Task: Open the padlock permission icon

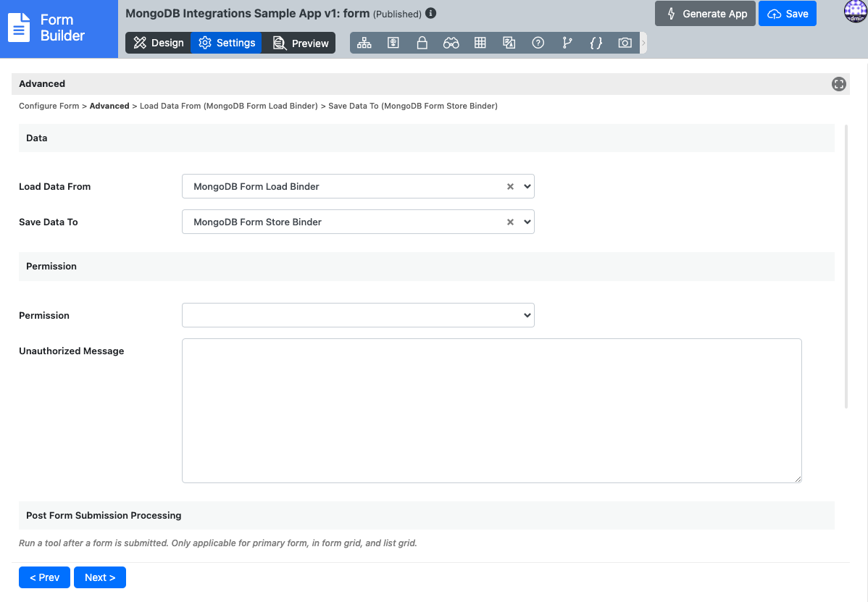Action: point(422,43)
